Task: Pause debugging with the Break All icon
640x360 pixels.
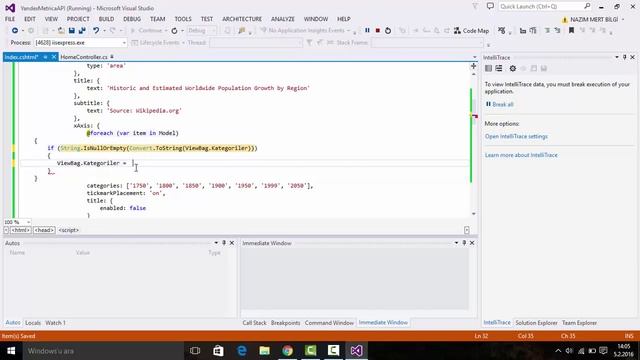Action: pyautogui.click(x=367, y=31)
